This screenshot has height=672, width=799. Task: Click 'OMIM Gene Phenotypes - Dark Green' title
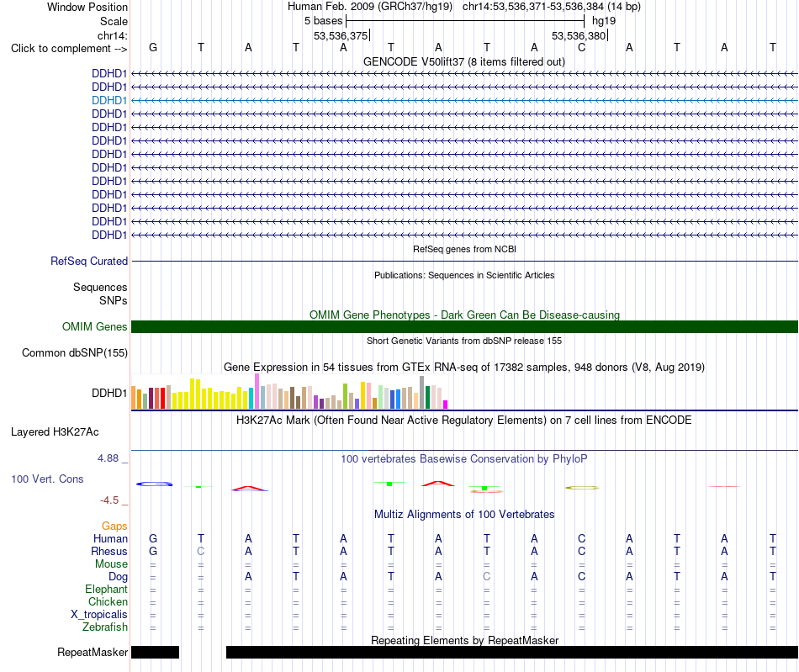[464, 315]
